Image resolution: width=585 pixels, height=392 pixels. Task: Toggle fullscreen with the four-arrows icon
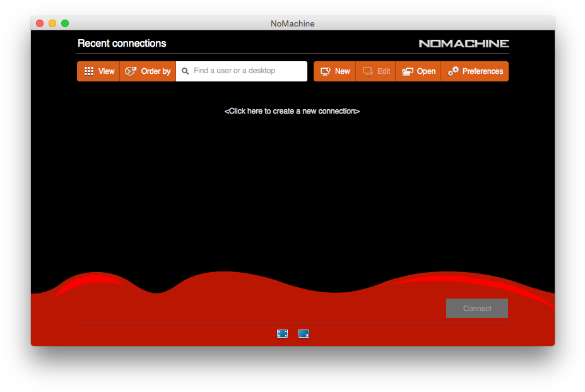click(282, 333)
